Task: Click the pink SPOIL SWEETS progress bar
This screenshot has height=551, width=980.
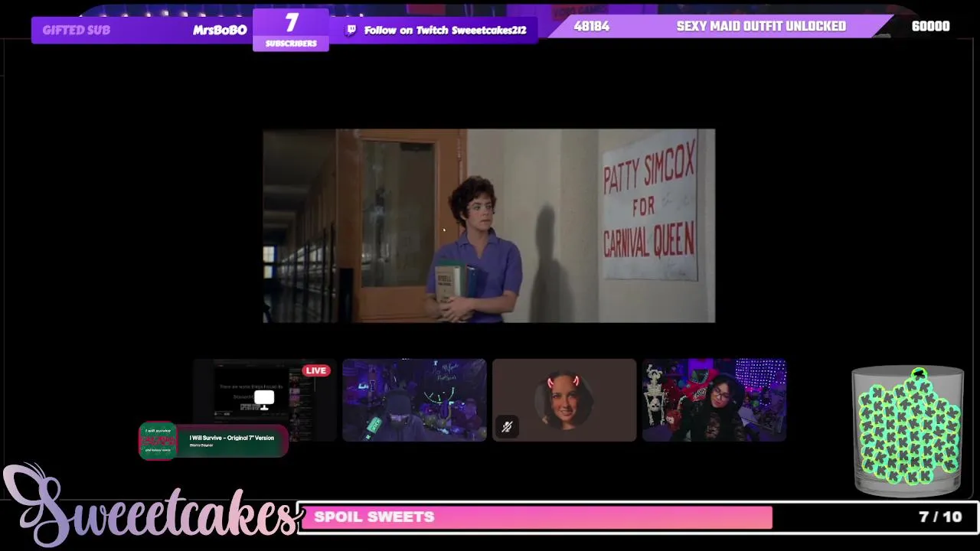Action: pos(536,517)
